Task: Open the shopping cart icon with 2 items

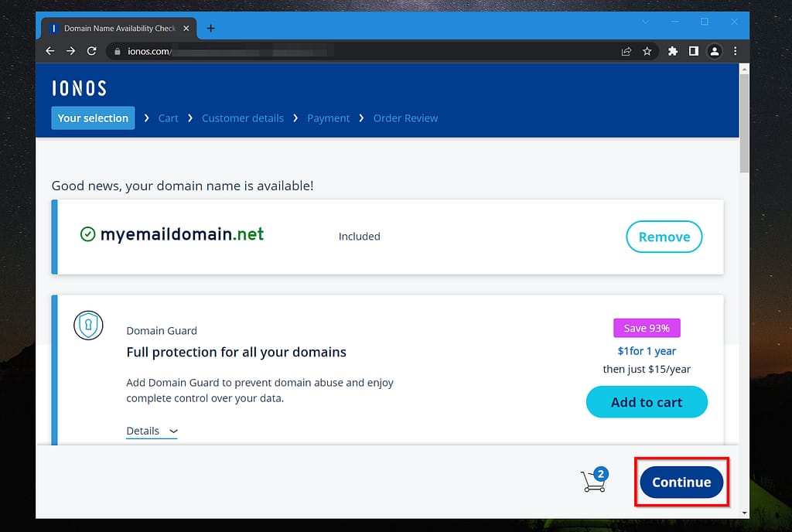Action: [x=595, y=479]
